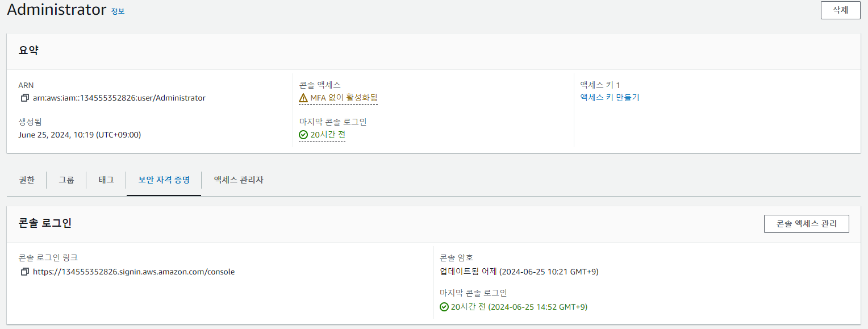
Task: Click the 생성됨 date June 25, 2024
Action: [80, 135]
